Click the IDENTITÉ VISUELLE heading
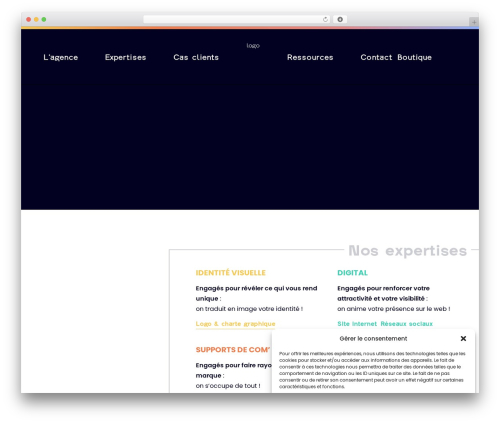 [x=231, y=273]
